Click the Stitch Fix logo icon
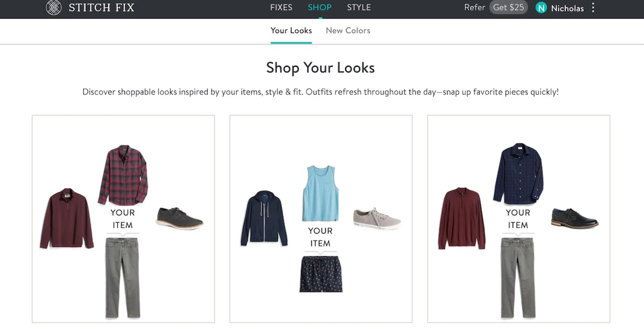This screenshot has width=644, height=329. pos(54,7)
